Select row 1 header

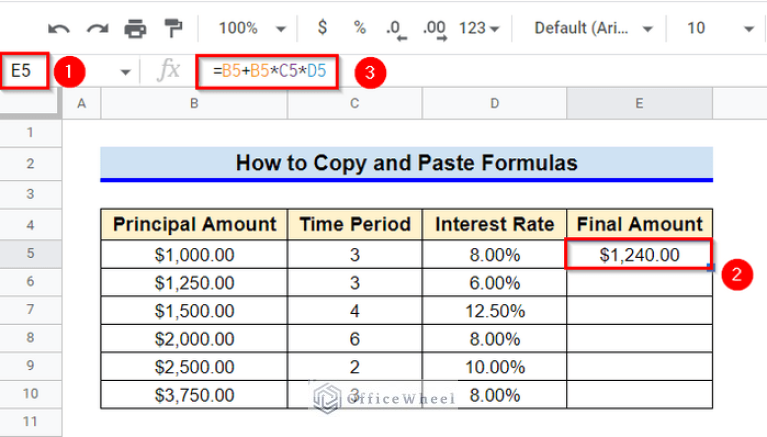click(30, 133)
